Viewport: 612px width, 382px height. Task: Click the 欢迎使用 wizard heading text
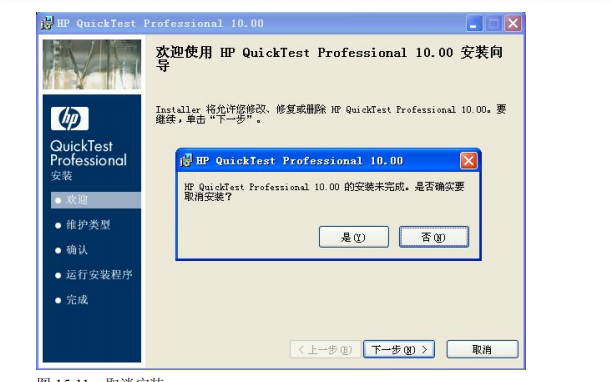pyautogui.click(x=329, y=58)
